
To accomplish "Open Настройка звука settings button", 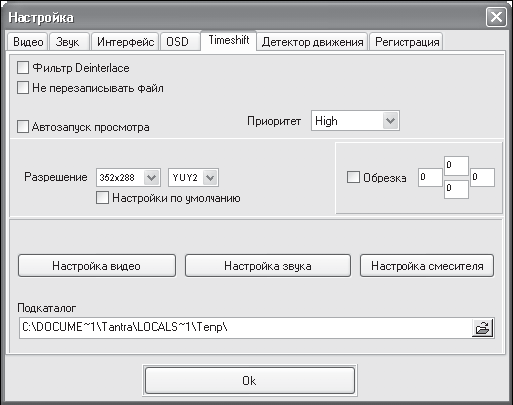I will pyautogui.click(x=268, y=266).
